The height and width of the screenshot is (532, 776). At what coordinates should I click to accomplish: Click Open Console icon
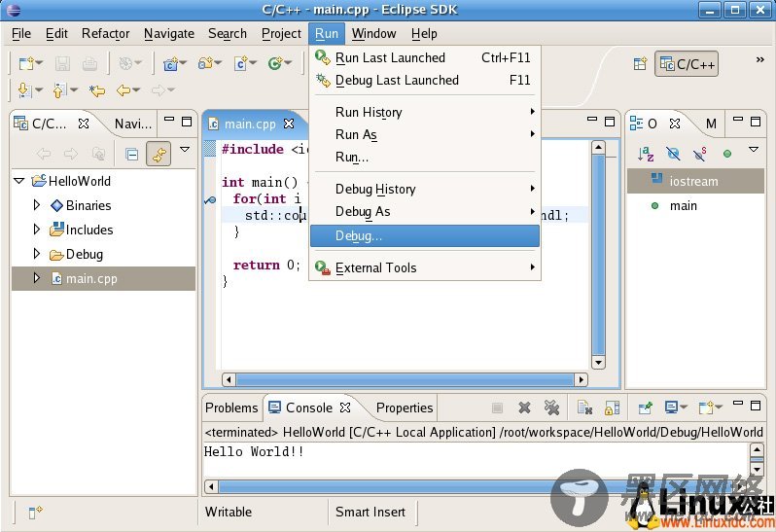(x=706, y=408)
